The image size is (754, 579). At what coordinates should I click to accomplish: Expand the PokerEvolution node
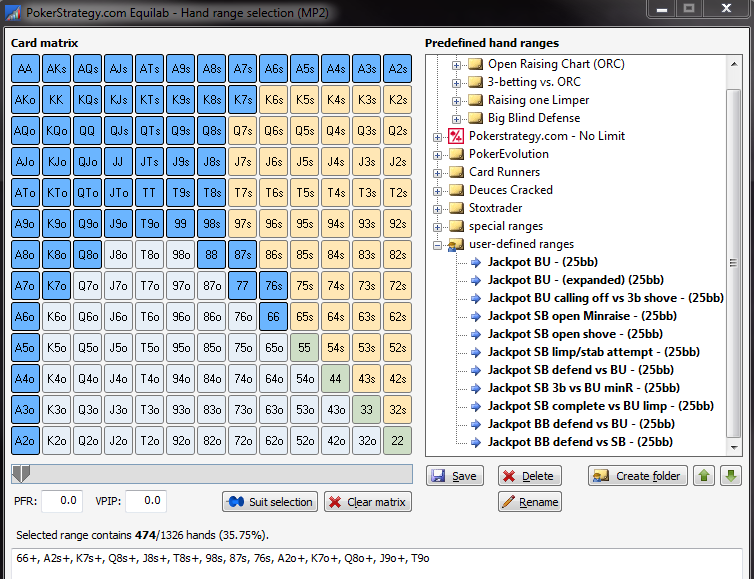437,155
